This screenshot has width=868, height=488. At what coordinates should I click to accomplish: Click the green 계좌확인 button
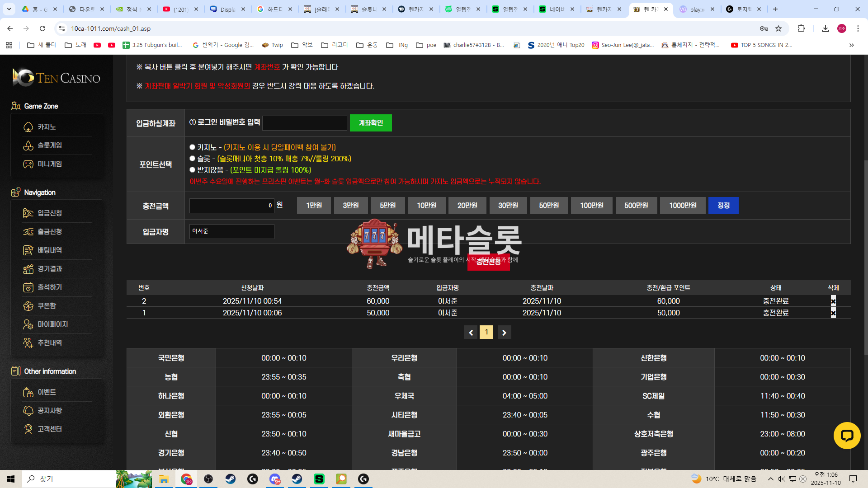click(370, 123)
